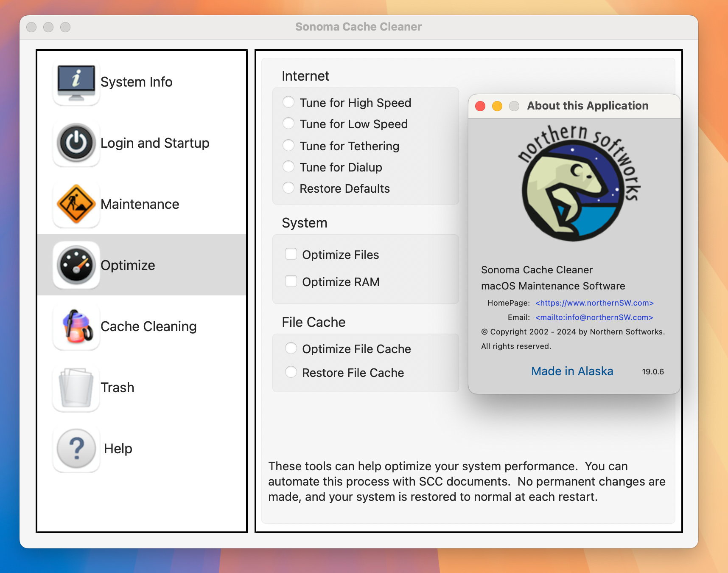This screenshot has height=573, width=728.
Task: Switch to Cache Cleaning section label
Action: (x=148, y=326)
